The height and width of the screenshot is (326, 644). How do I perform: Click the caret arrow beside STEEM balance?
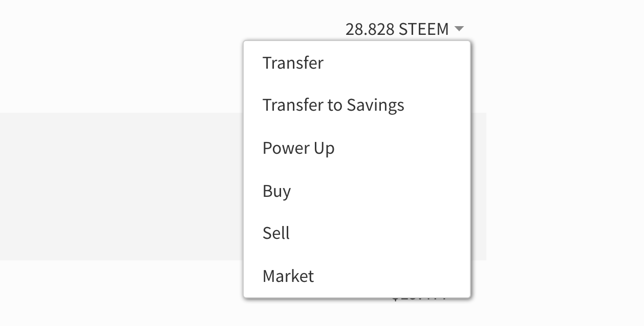point(459,29)
